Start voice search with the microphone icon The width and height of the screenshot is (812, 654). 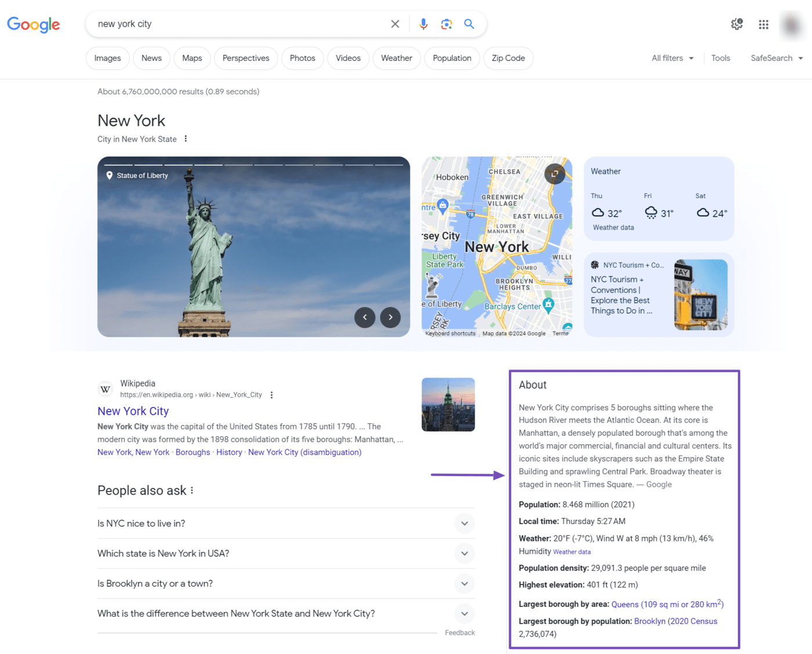(x=423, y=24)
